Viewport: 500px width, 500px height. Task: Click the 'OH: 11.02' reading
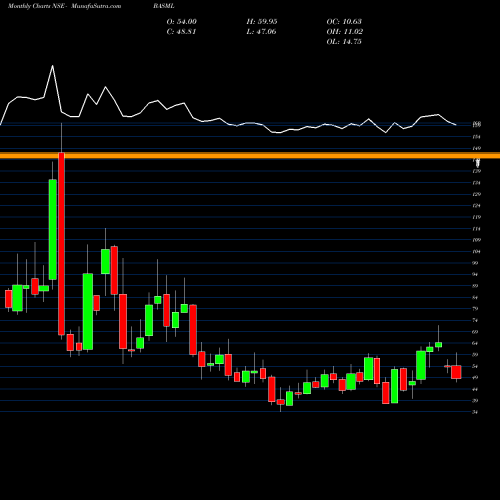tap(345, 32)
